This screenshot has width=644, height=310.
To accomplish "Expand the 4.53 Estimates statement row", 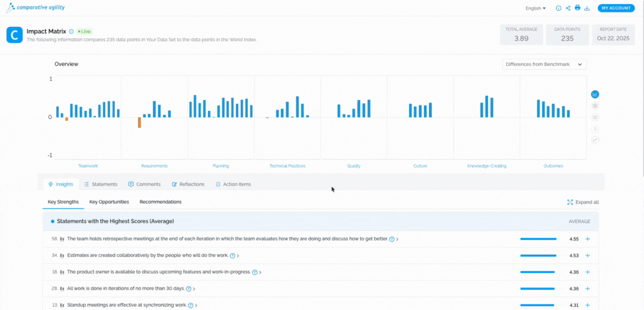I will click(587, 255).
